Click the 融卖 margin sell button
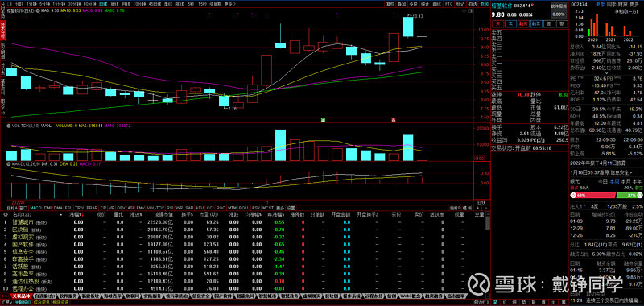The width and height of the screenshot is (644, 306). [x=536, y=24]
